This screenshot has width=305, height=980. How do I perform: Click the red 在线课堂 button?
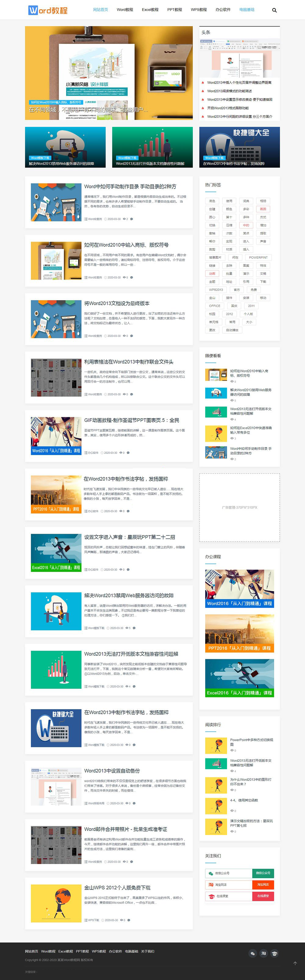tap(263, 896)
